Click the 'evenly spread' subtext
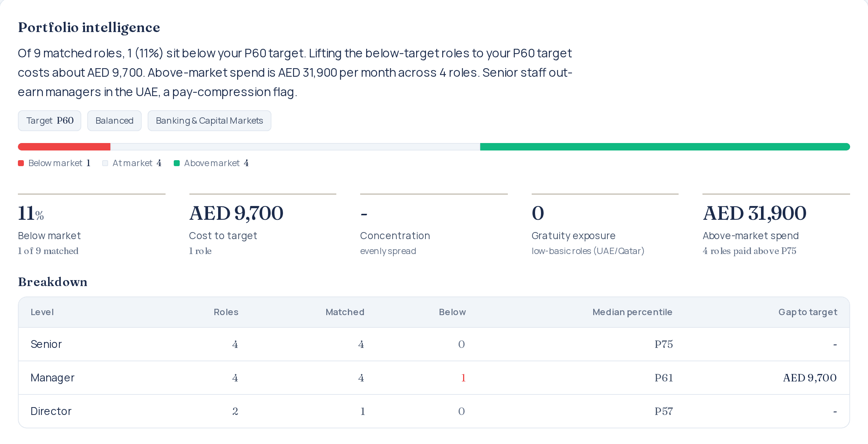The image size is (868, 444). pyautogui.click(x=388, y=251)
